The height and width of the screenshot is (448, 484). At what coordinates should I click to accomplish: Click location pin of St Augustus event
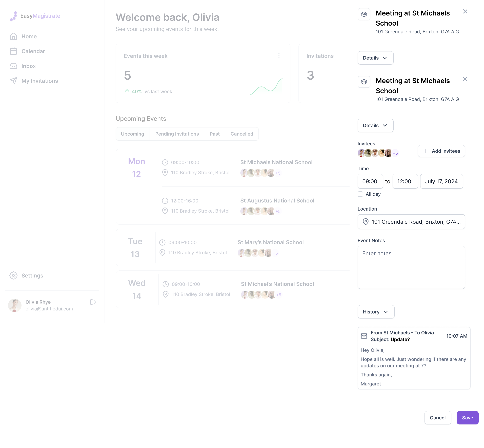point(165,211)
